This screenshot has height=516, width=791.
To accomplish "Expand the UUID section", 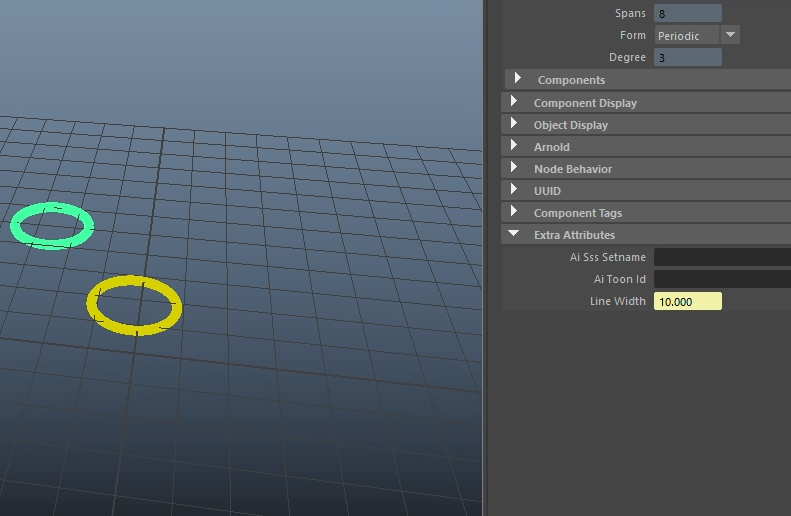I will [646, 191].
